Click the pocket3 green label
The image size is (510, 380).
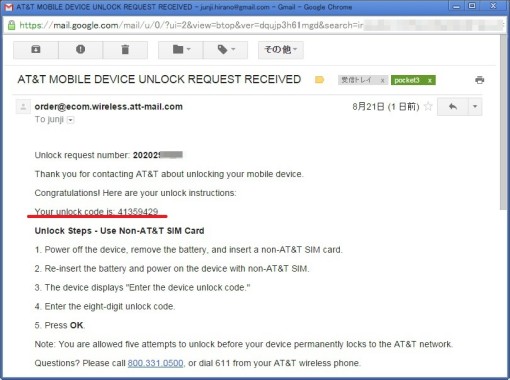pos(407,80)
